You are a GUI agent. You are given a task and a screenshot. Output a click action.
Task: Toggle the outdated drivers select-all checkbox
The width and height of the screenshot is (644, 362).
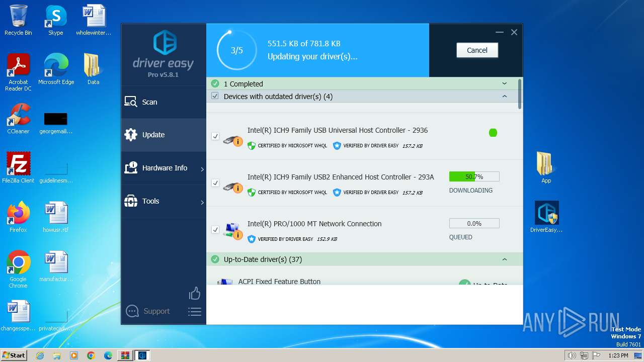[x=215, y=96]
